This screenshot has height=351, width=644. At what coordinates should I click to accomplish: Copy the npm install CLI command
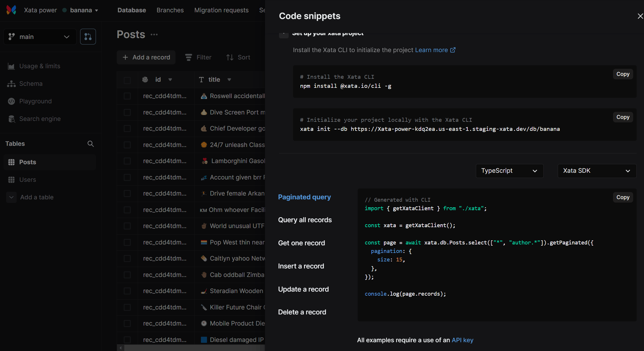click(623, 74)
